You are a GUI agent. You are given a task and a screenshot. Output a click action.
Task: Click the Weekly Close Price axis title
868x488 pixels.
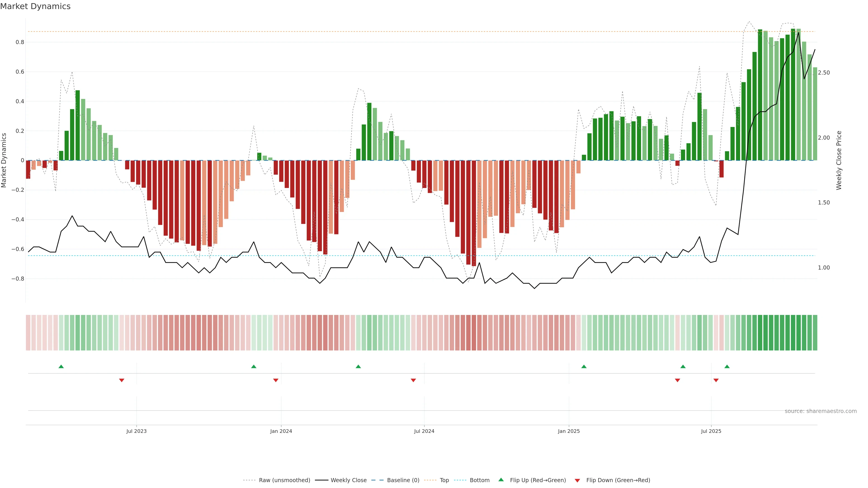coord(839,160)
